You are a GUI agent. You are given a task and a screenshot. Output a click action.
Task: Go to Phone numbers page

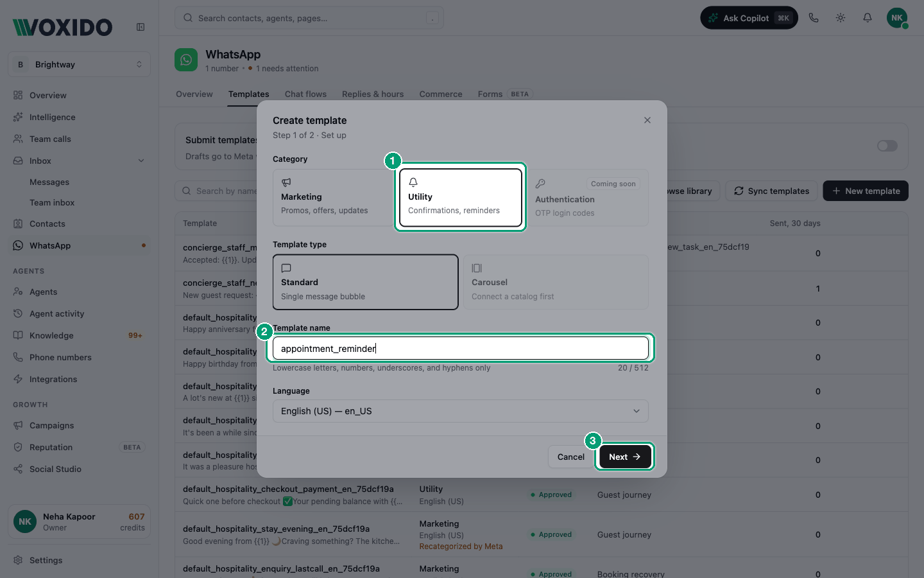(x=80, y=357)
